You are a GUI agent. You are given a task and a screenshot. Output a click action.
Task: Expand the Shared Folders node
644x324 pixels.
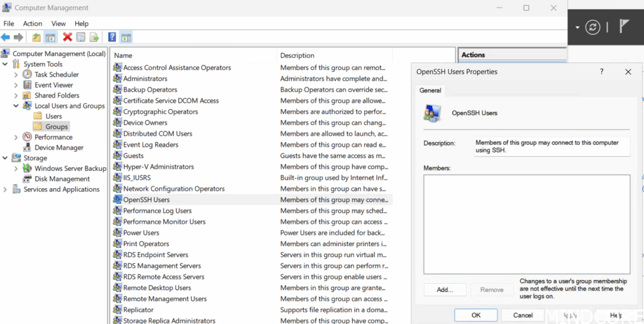tap(16, 95)
